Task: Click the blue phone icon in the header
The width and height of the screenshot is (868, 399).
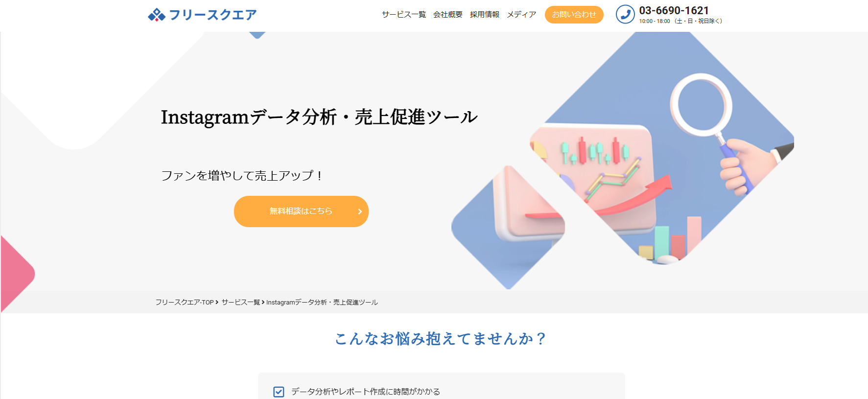Action: pyautogui.click(x=625, y=14)
